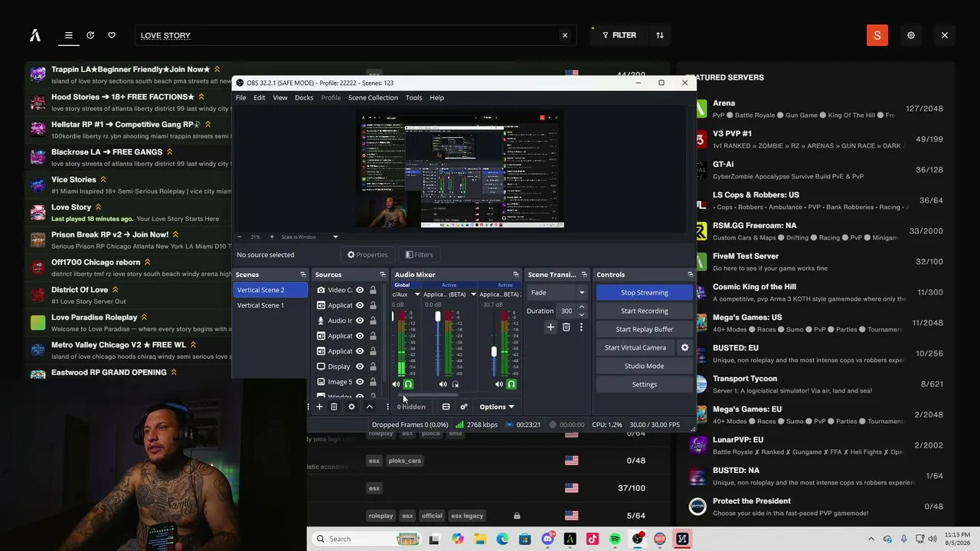Open the OBS View menu

click(x=280, y=98)
